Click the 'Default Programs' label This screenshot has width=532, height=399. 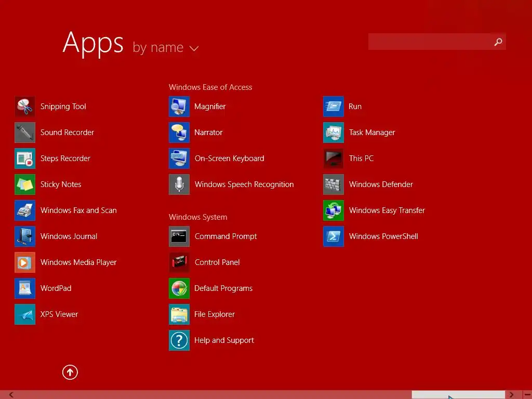pyautogui.click(x=223, y=288)
